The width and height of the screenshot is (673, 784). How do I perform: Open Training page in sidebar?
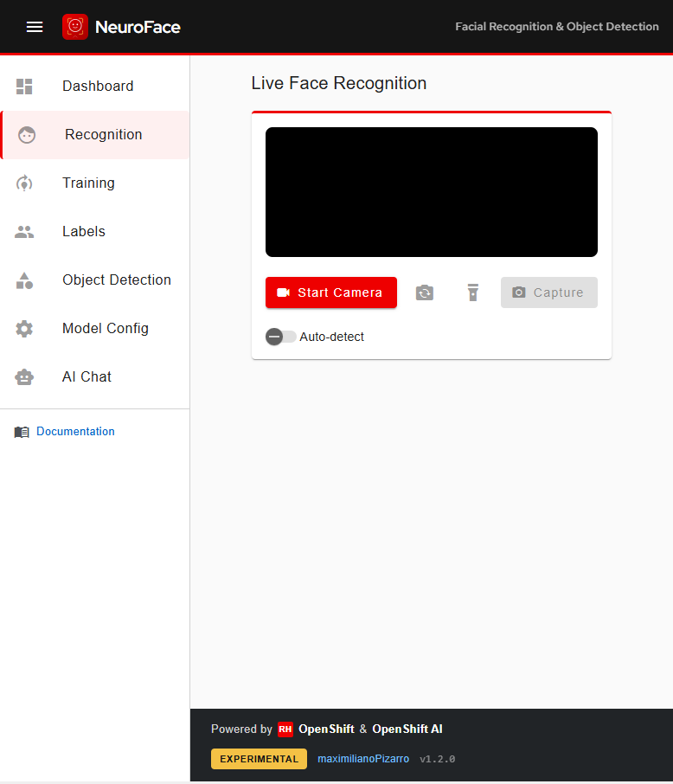95,183
